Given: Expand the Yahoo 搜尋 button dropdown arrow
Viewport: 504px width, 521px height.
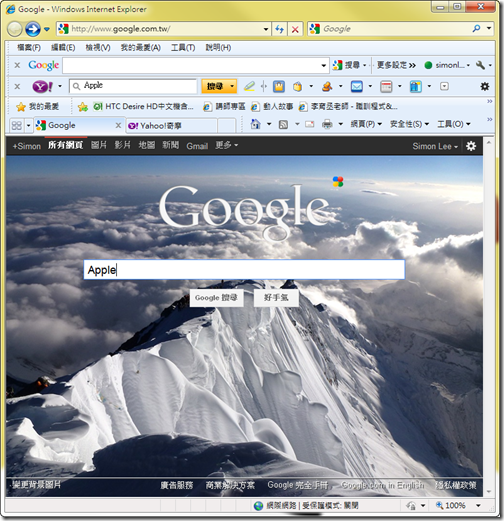Looking at the screenshot, I should tap(232, 86).
